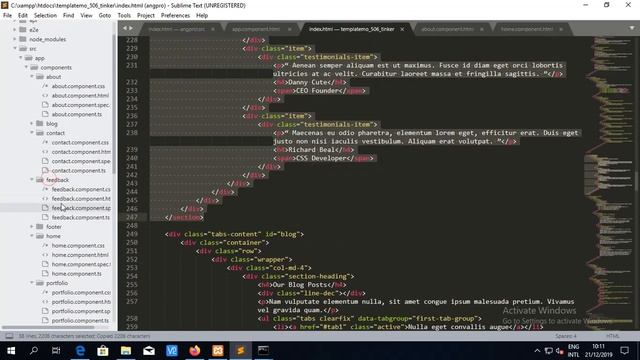Open the Windows Start menu
Screen dimensions: 640x360
pos(11,351)
